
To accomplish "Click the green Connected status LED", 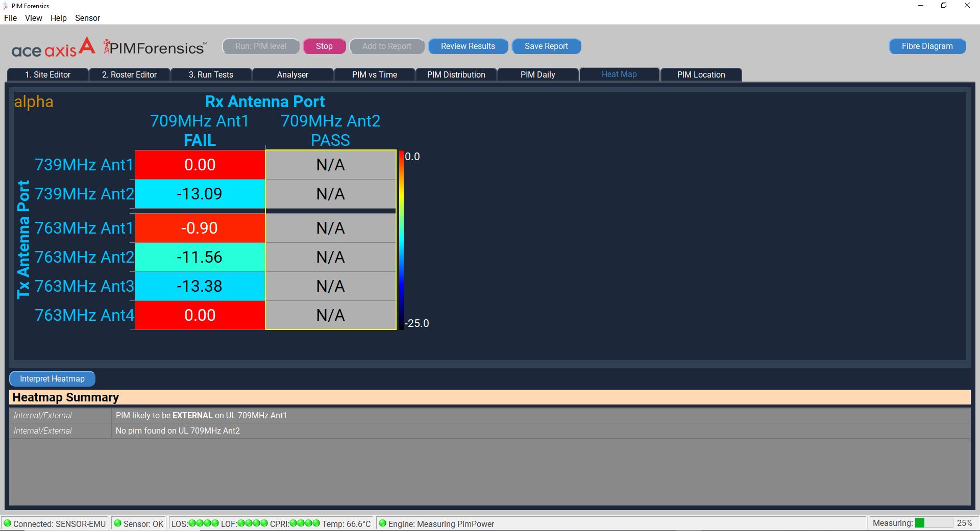I will [x=7, y=523].
